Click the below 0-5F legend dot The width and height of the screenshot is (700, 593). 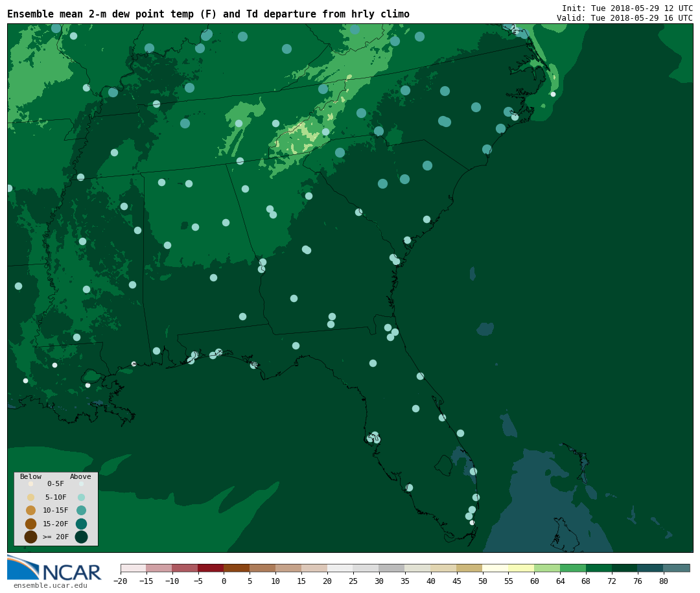31,483
